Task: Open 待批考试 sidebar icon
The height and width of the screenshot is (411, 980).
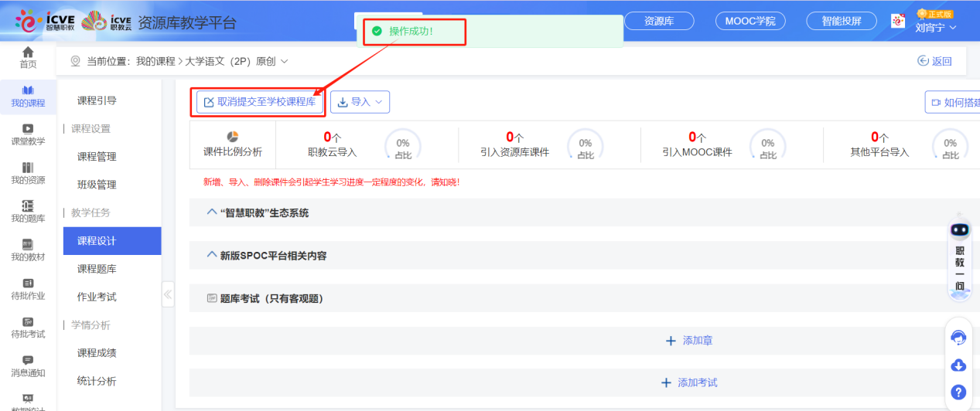Action: point(28,321)
